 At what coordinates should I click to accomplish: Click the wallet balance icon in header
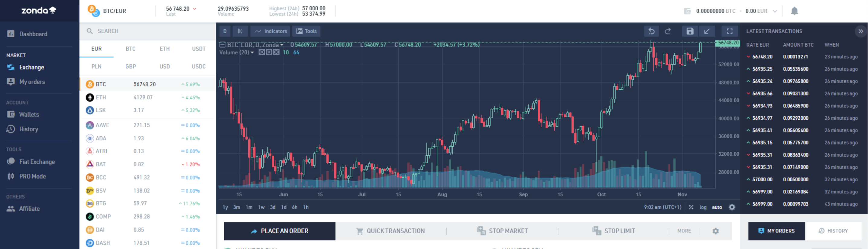point(687,11)
